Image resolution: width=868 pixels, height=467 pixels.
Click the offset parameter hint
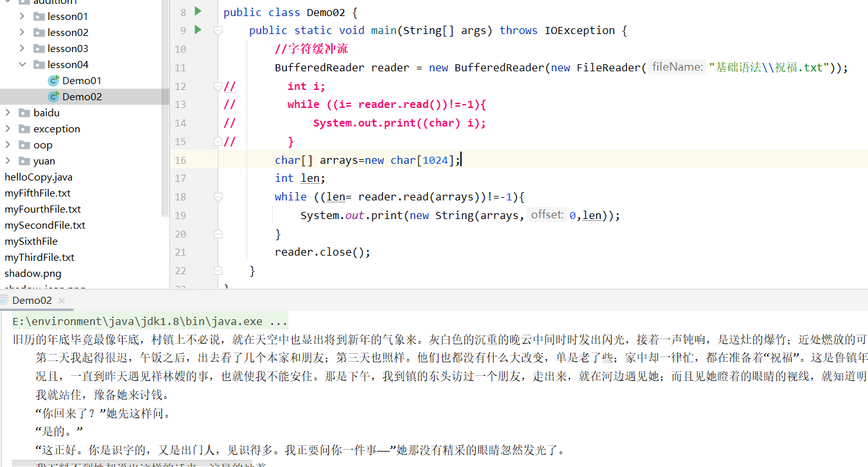click(x=548, y=215)
